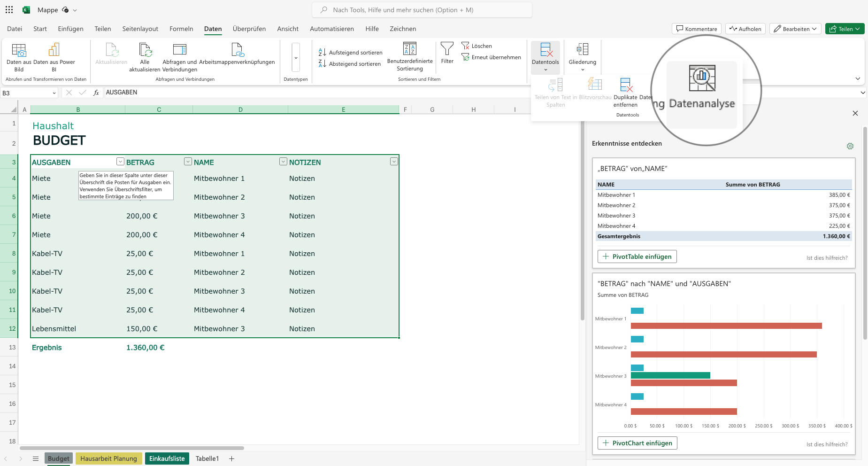Select the Budget sheet tab
The image size is (868, 466).
[x=58, y=458]
